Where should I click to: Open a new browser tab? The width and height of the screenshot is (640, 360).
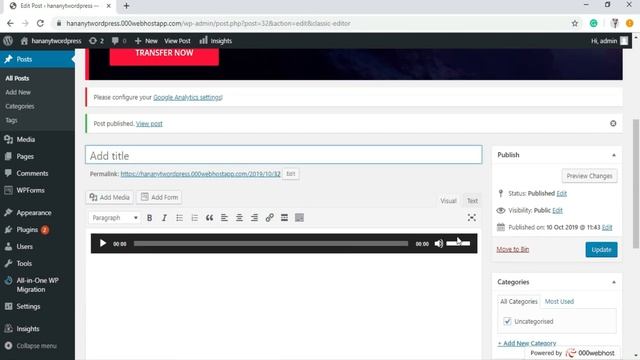pos(127,6)
